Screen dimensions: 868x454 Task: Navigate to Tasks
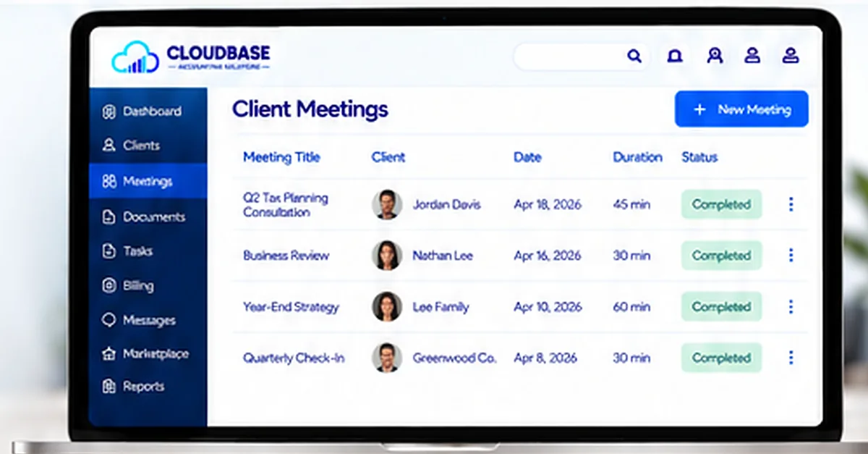[x=148, y=251]
